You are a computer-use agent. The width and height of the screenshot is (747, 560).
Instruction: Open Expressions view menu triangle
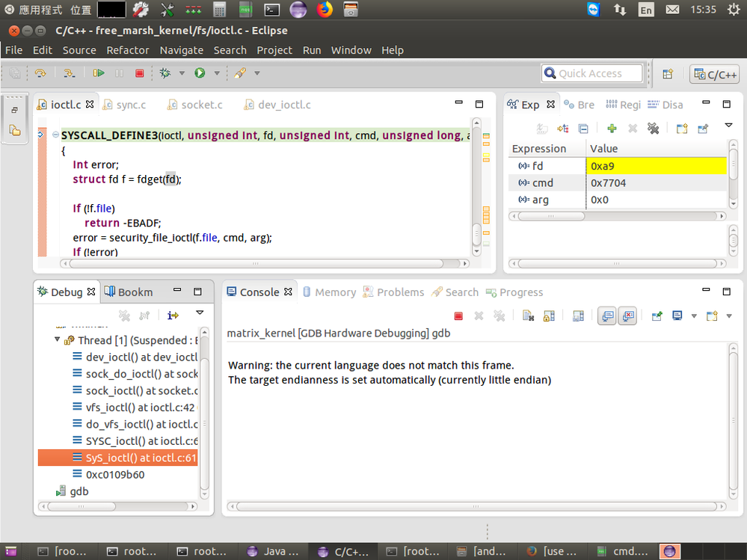(x=728, y=126)
